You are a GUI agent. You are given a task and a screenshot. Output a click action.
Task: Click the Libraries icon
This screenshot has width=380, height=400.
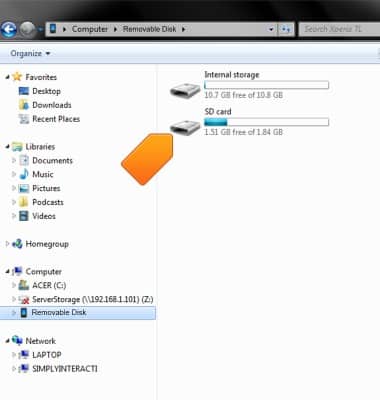click(17, 147)
